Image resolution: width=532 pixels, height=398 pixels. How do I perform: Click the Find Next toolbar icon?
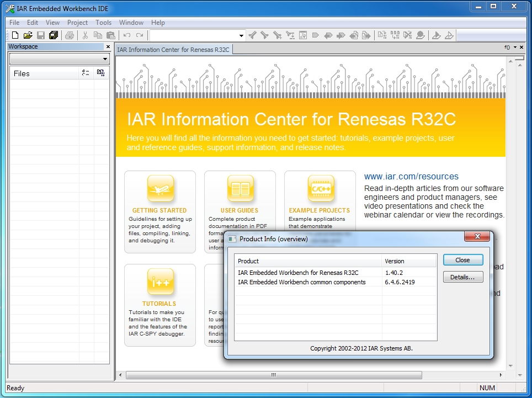[x=265, y=35]
